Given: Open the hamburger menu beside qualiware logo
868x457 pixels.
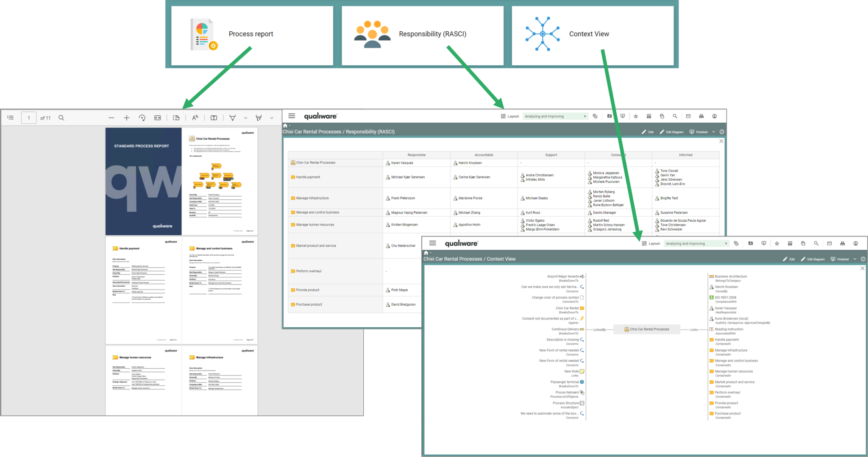Looking at the screenshot, I should [x=292, y=116].
